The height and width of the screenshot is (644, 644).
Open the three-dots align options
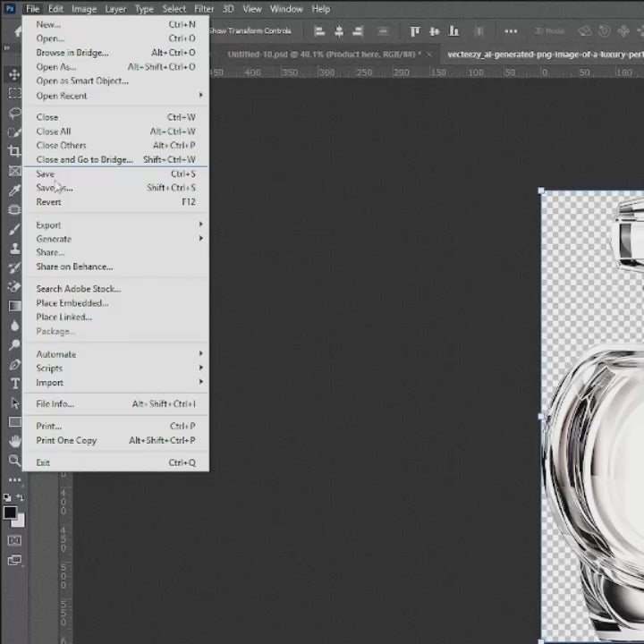pos(511,31)
